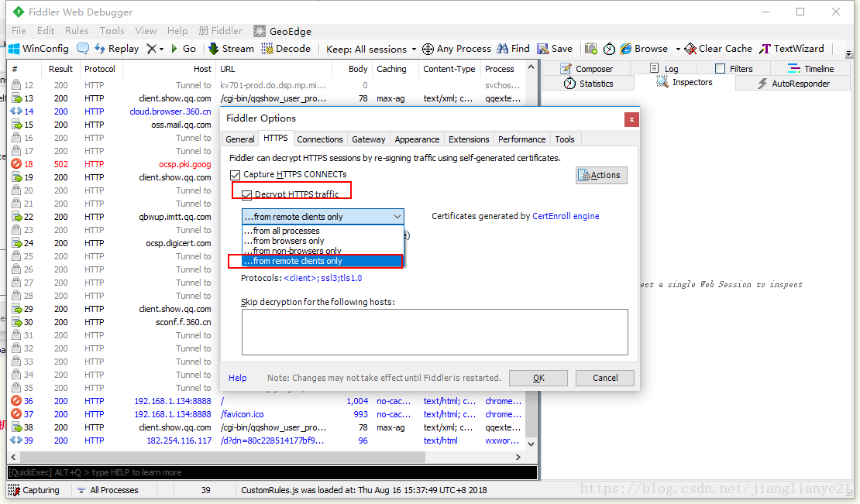Expand the Browse dropdown arrow
Screen dimensions: 860x504
click(x=678, y=50)
